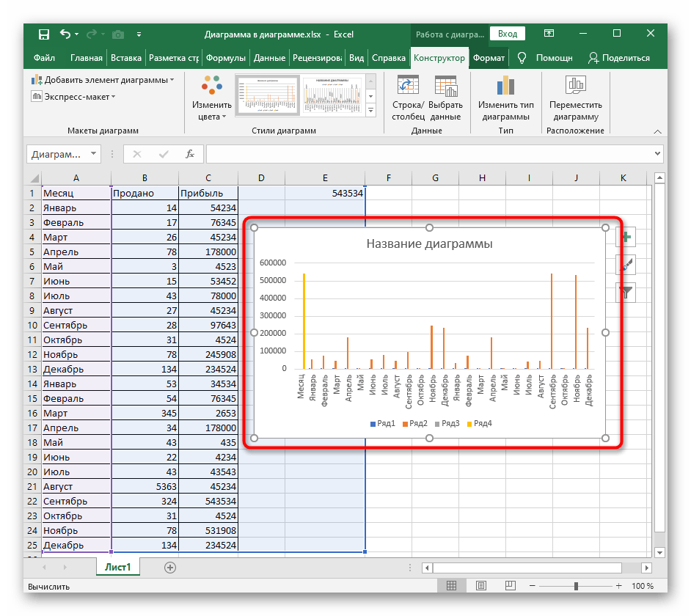Viewport: 691px width, 616px height.
Task: Open the Вставка ribbon tab
Action: tap(126, 58)
